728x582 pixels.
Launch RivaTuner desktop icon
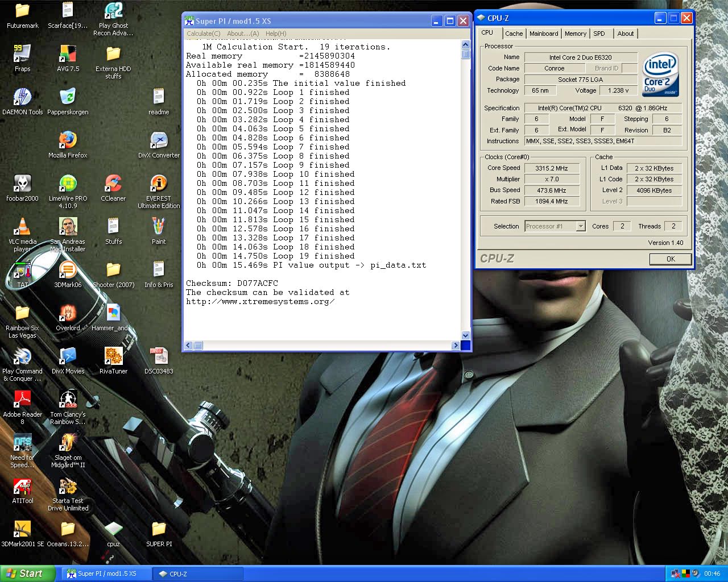113,356
